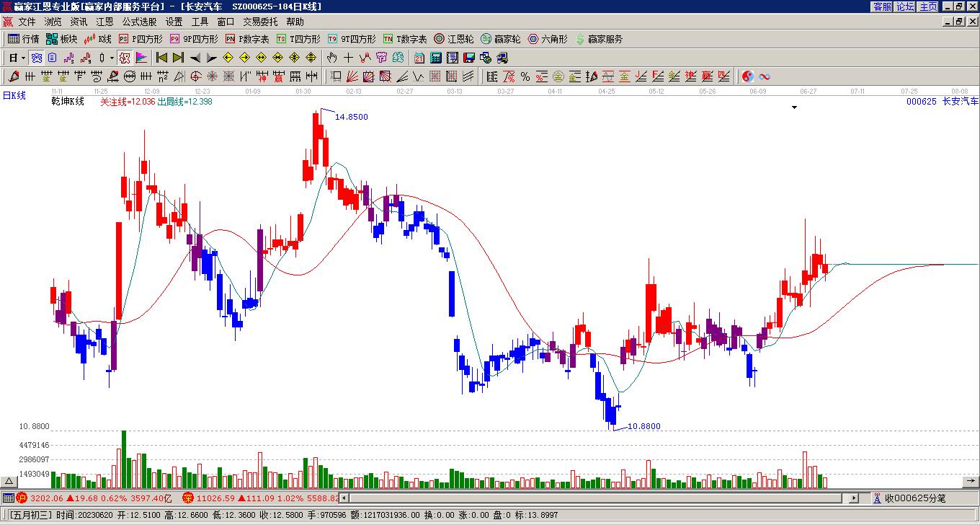
Task: Click the horizontal scrollbar thumb
Action: [x=596, y=498]
